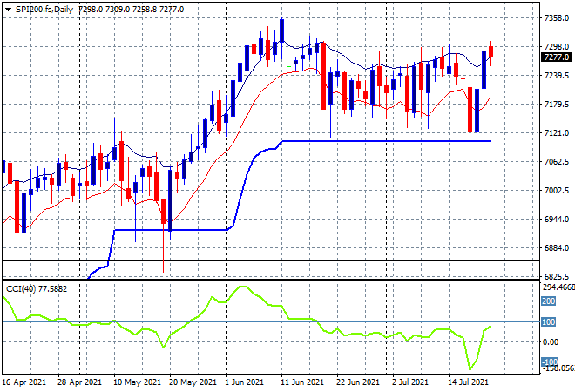Click the 6944.0 price axis label

coord(557,219)
